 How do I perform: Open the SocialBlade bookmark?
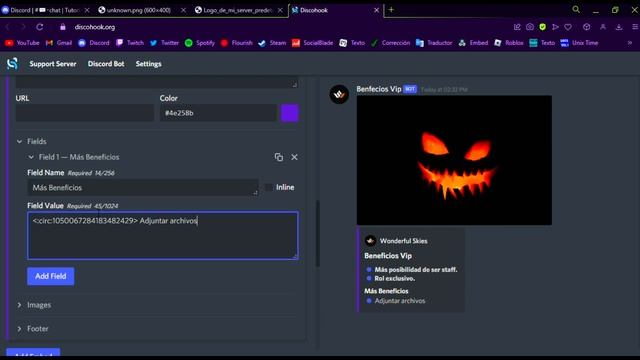[x=312, y=43]
